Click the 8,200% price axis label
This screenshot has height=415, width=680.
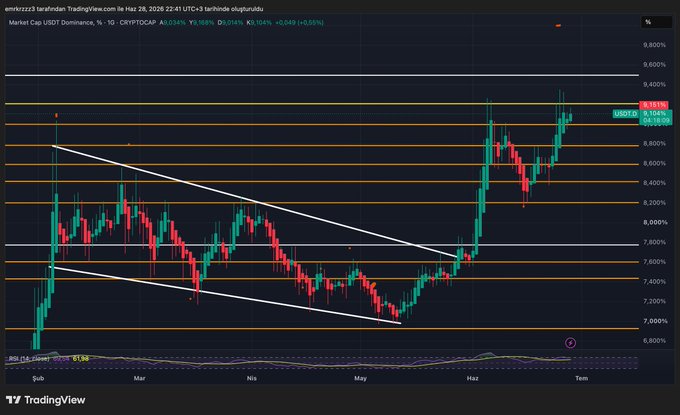coord(654,203)
